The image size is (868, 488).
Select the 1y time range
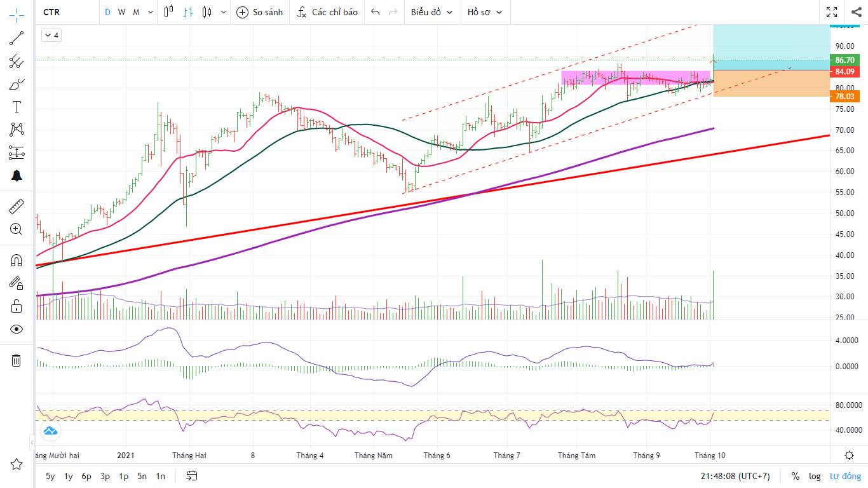click(68, 476)
